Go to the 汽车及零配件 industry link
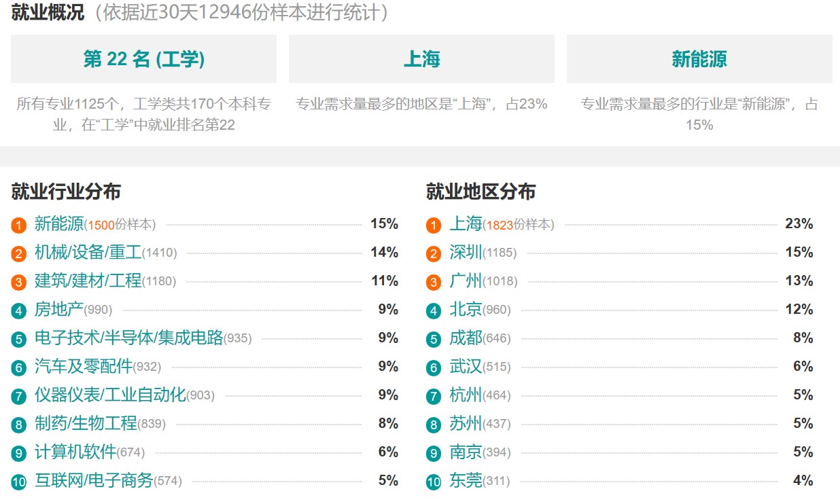This screenshot has height=504, width=840. tap(83, 366)
